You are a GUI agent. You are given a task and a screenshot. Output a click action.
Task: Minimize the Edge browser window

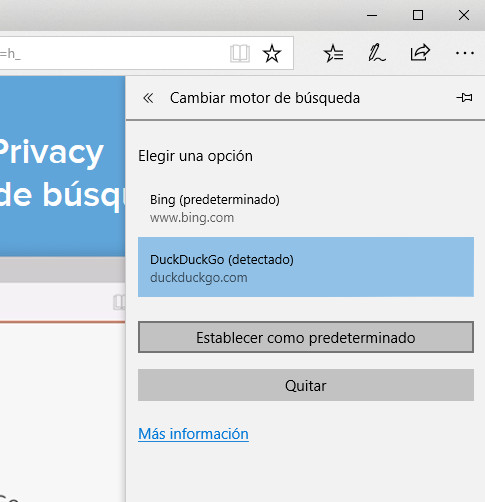point(372,15)
